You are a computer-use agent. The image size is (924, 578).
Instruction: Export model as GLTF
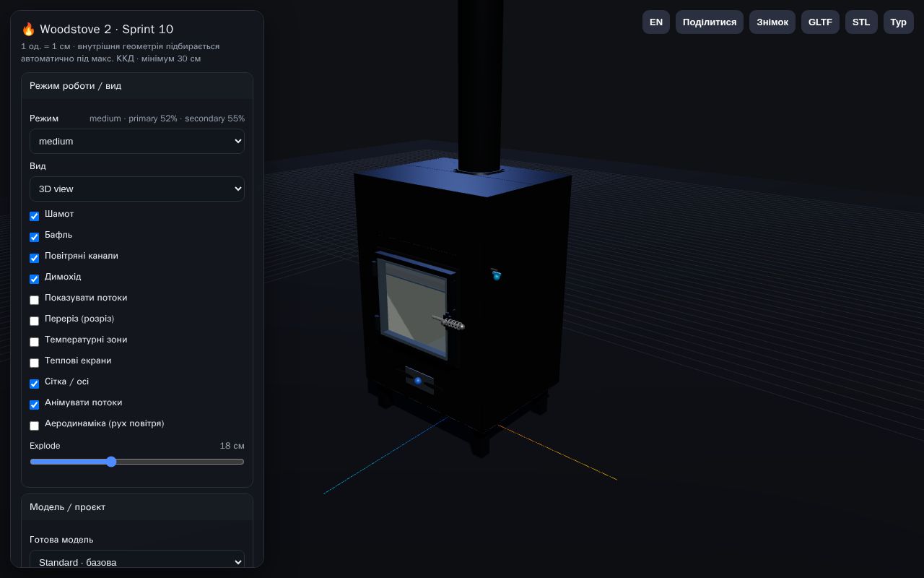820,22
